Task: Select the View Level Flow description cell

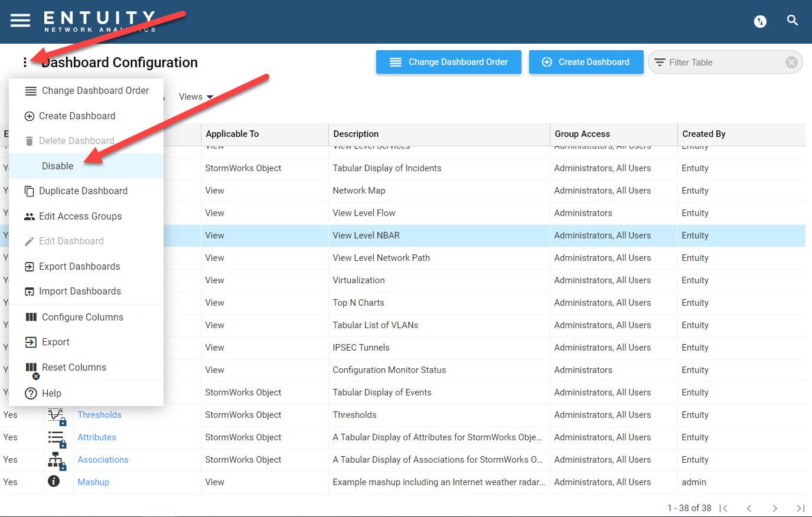Action: [439, 213]
